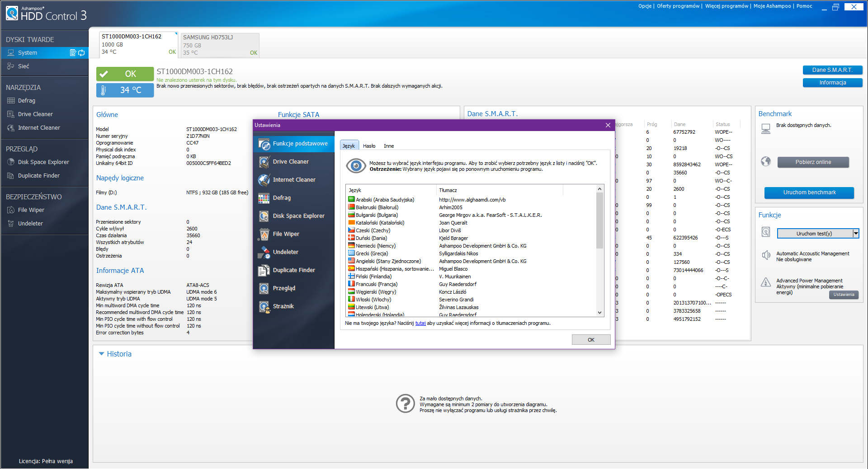The image size is (868, 469).
Task: Click the language list scrollbar down arrow
Action: coord(600,313)
